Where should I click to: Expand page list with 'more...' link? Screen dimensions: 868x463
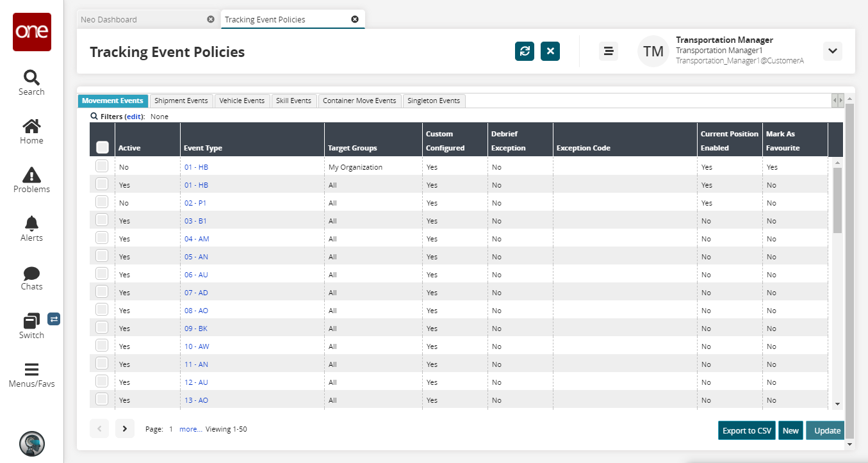point(190,429)
